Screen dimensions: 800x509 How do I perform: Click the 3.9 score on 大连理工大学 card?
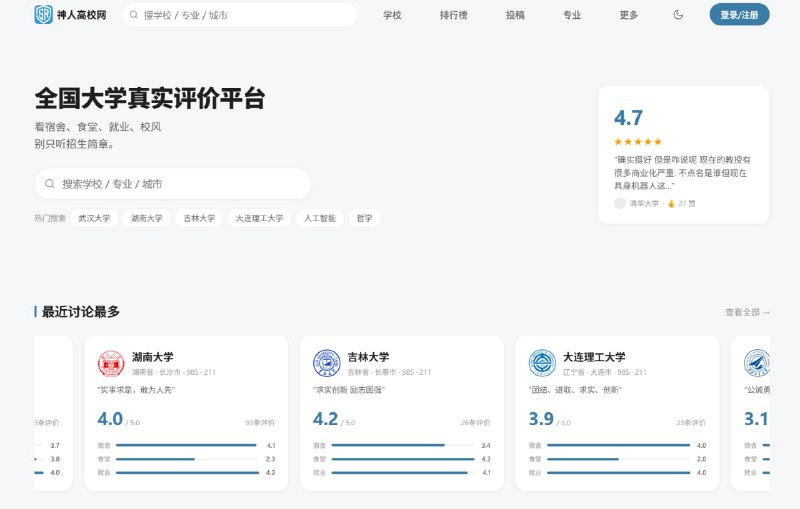541,419
